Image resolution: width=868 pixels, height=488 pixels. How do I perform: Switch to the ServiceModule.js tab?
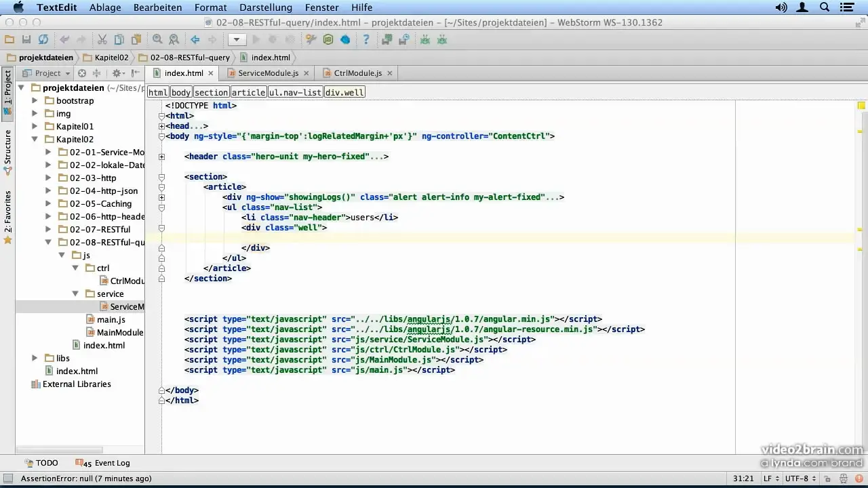[268, 73]
